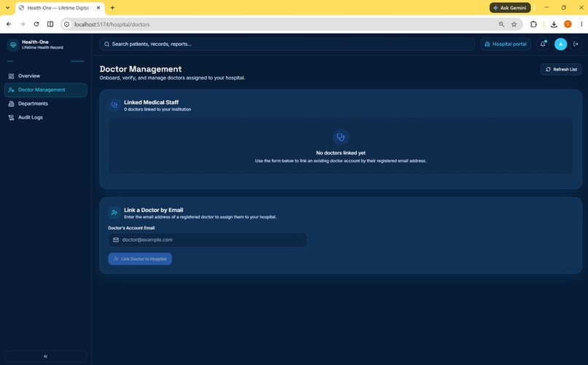
Task: Toggle the browser side panel icon
Action: 50,24
